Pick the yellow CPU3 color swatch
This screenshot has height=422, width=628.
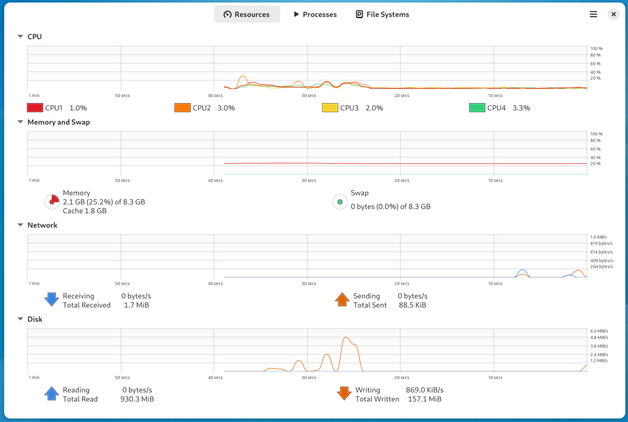point(330,108)
